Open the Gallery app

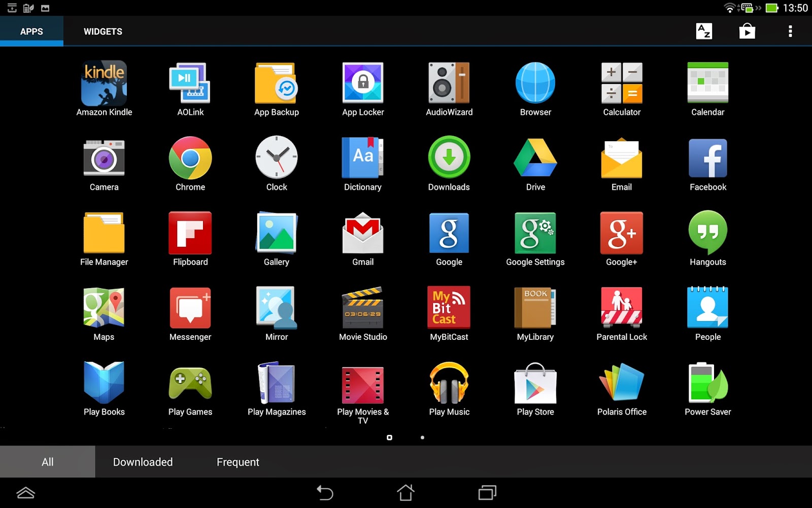pos(277,239)
